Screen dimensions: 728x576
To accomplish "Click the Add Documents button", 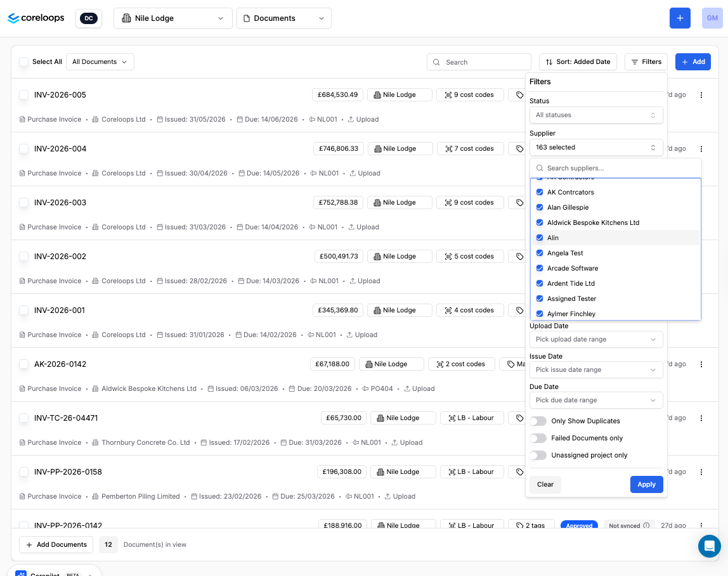I will [56, 544].
